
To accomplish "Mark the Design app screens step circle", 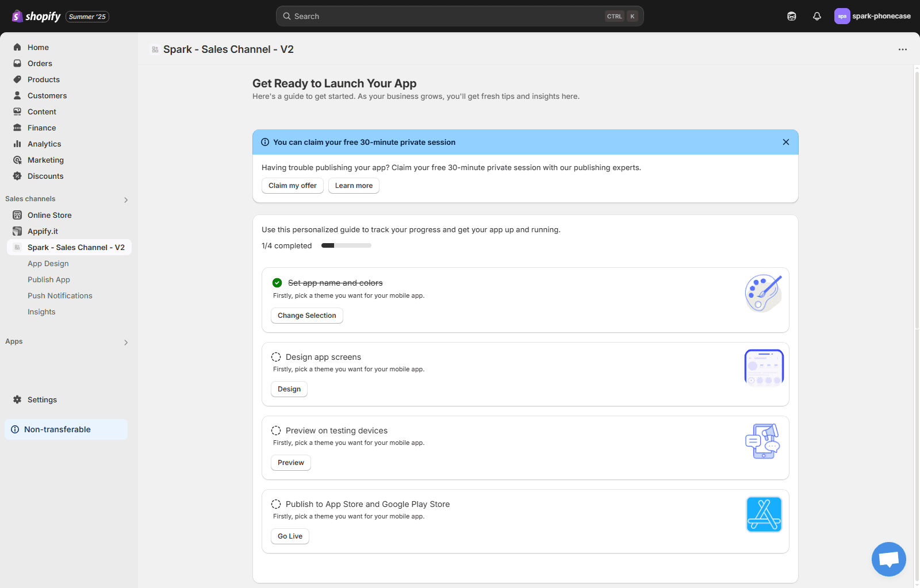I will click(276, 357).
